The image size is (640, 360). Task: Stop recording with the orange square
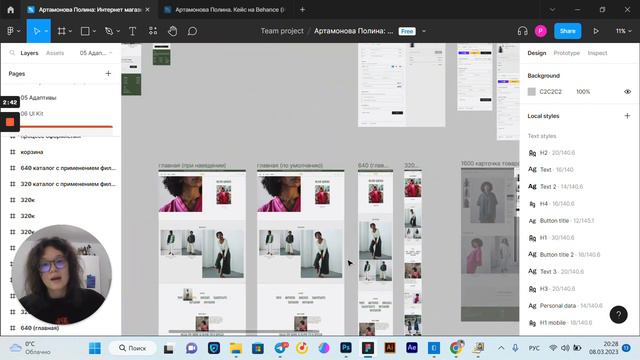(x=10, y=122)
